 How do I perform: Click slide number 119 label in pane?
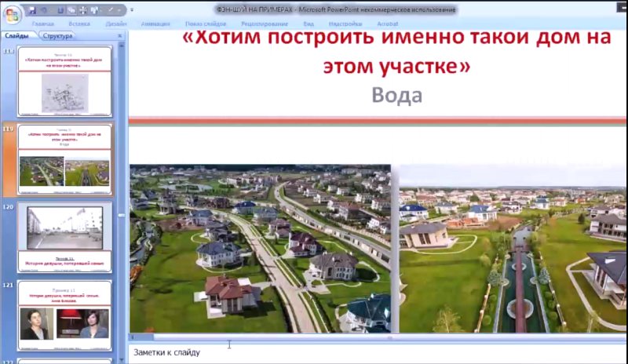pyautogui.click(x=8, y=129)
